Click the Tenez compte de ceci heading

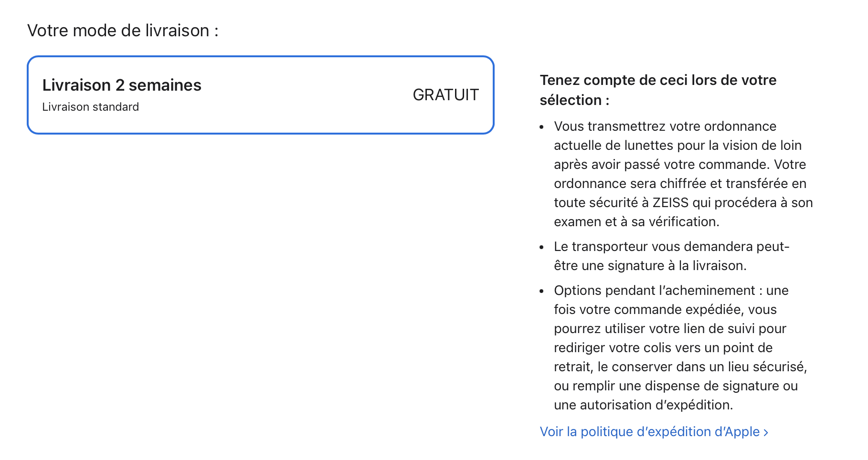click(x=658, y=90)
